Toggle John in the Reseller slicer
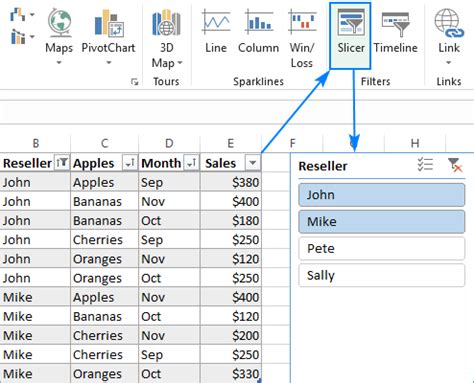Viewport: 474px width, 383px height. (x=382, y=195)
